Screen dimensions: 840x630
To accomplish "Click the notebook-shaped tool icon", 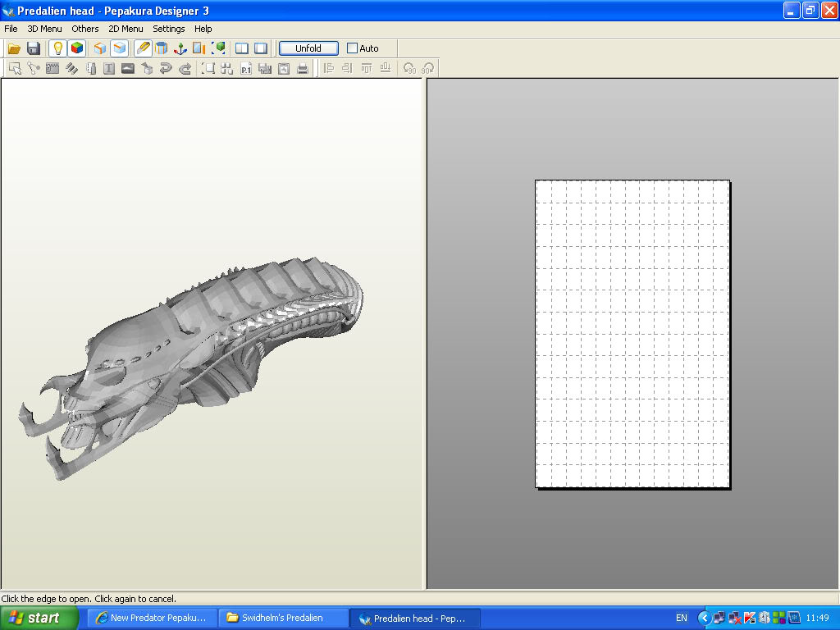I will pyautogui.click(x=91, y=69).
